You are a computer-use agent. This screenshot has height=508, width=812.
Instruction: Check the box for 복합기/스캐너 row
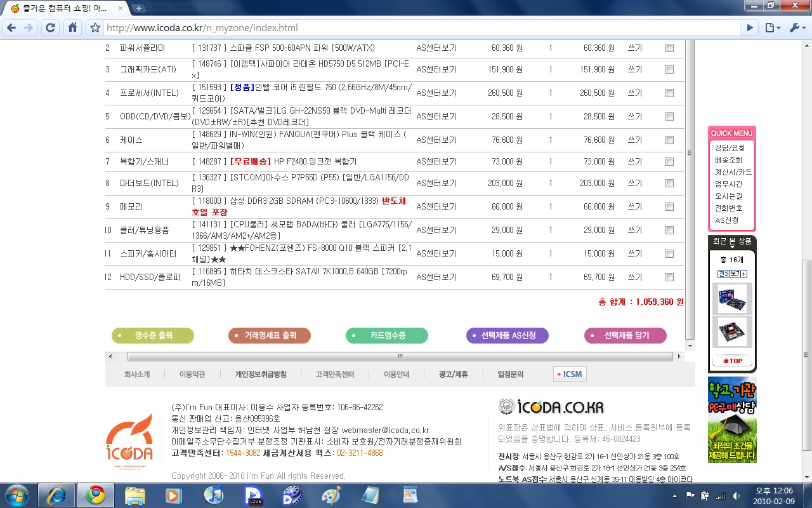tap(669, 161)
